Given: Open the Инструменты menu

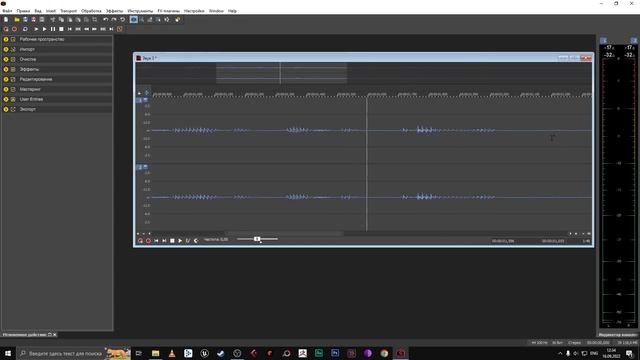Looking at the screenshot, I should (140, 11).
